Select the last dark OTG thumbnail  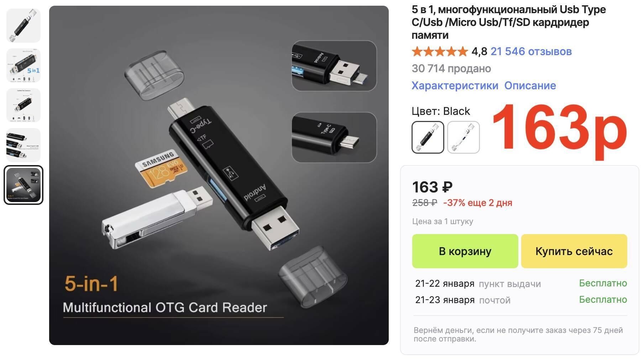pyautogui.click(x=23, y=185)
